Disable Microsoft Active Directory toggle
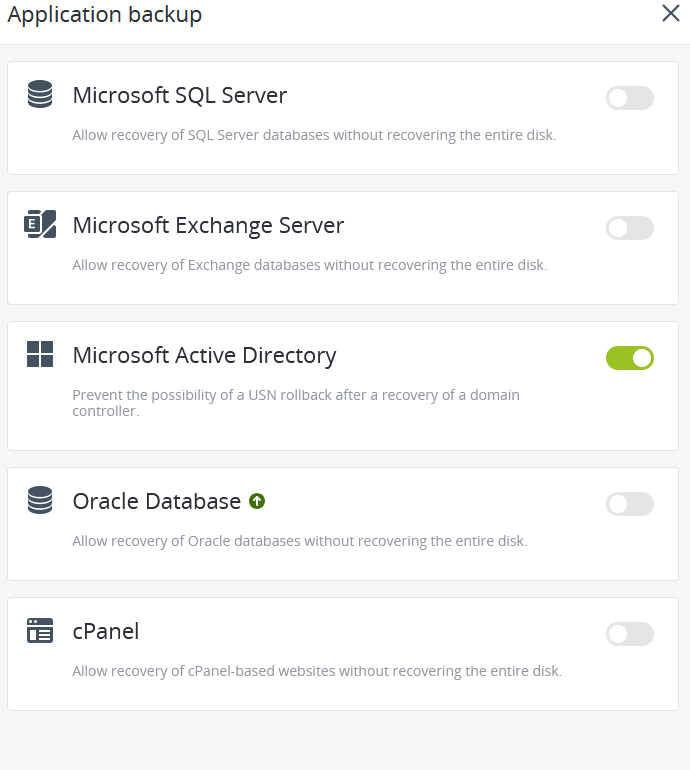The width and height of the screenshot is (690, 770). pyautogui.click(x=630, y=358)
